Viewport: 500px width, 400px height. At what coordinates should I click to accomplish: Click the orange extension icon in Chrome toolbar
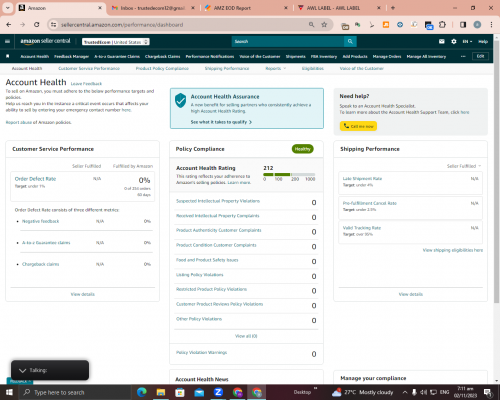[x=386, y=25]
